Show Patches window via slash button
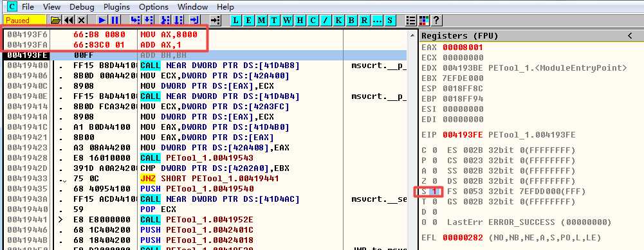 click(326, 20)
